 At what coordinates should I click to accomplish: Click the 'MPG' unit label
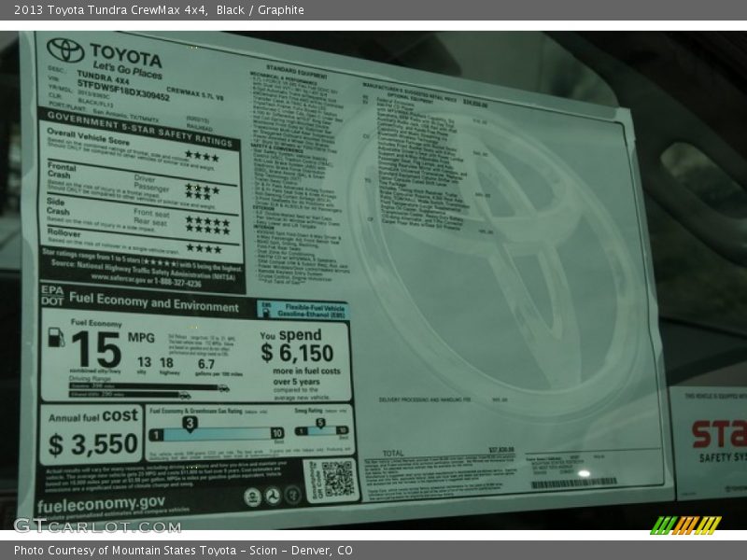141,337
